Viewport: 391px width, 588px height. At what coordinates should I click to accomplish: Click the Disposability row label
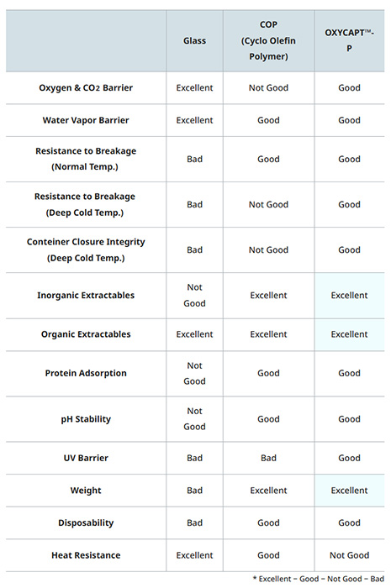[x=86, y=522]
